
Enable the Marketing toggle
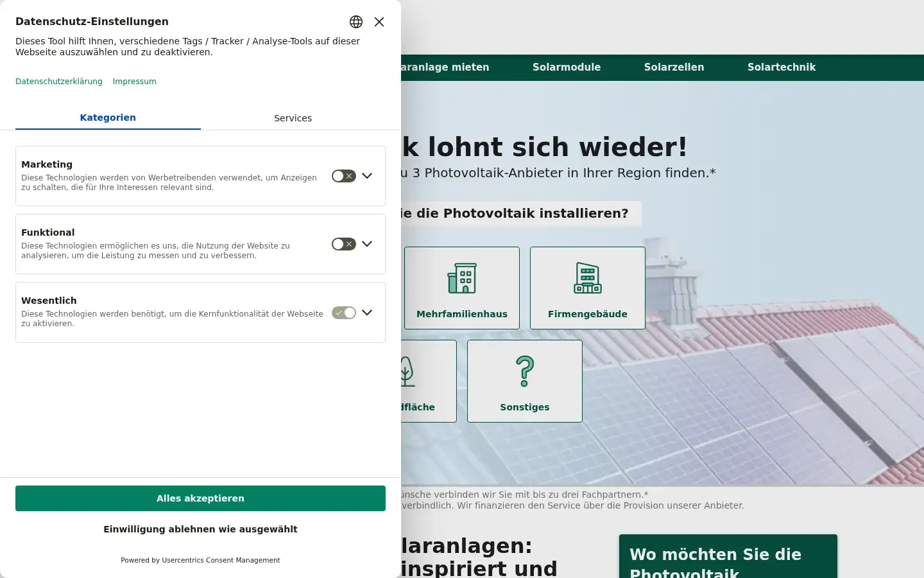(x=344, y=176)
